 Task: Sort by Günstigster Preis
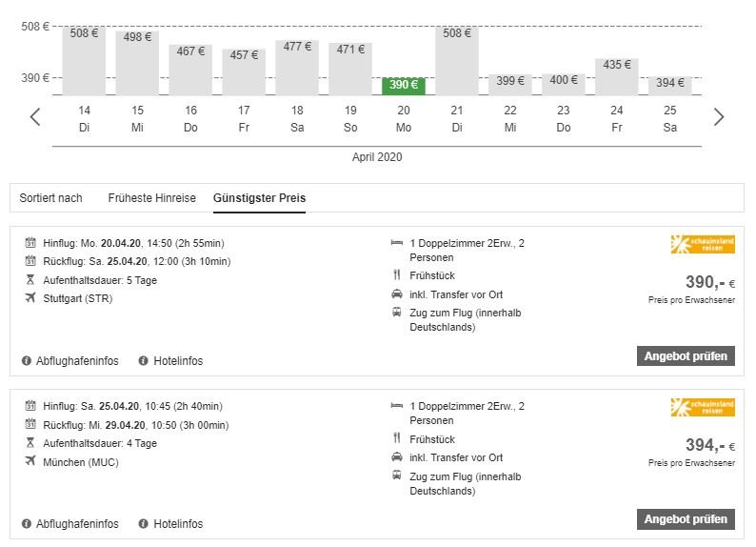tap(259, 198)
